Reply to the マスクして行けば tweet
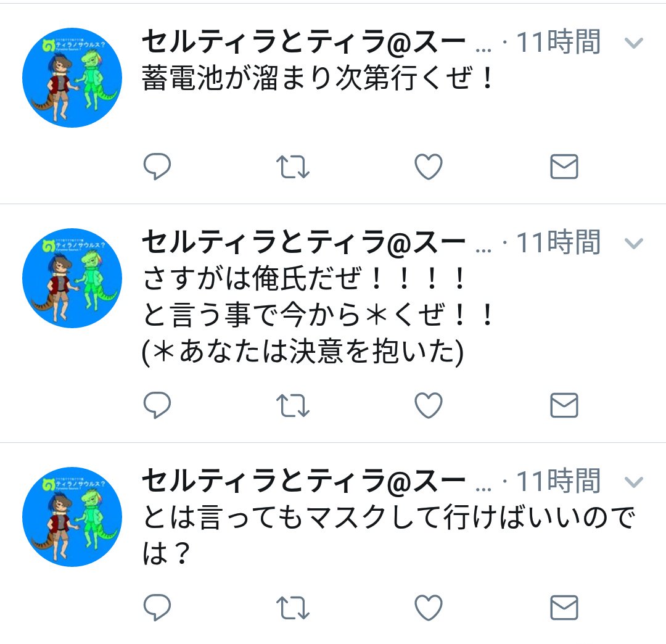The image size is (666, 644). click(157, 607)
